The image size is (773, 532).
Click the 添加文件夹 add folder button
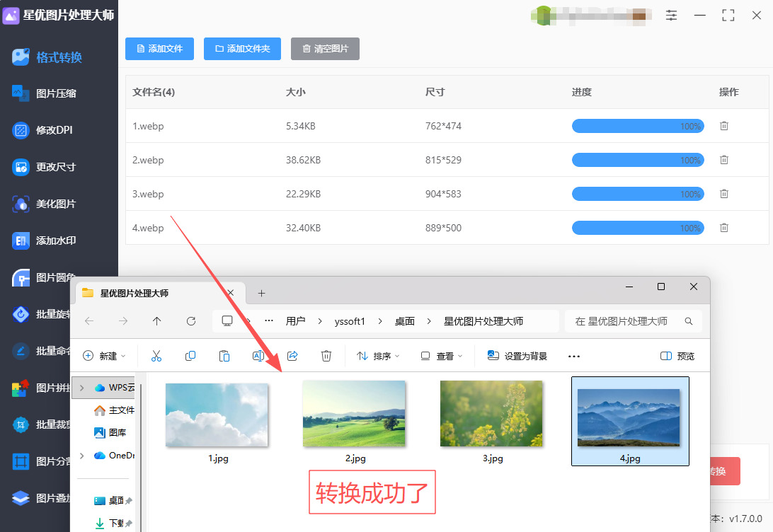(242, 49)
